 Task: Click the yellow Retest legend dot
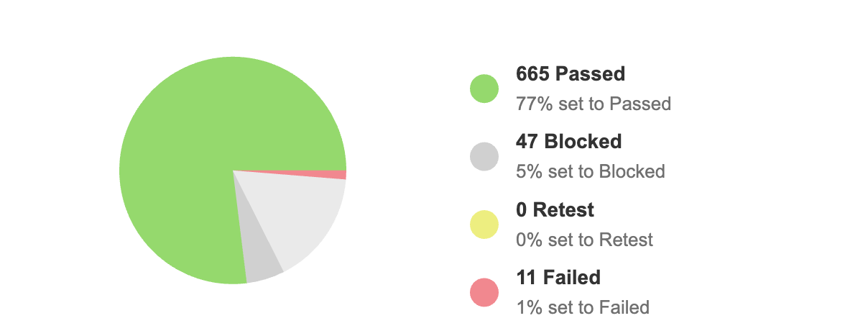pyautogui.click(x=484, y=225)
